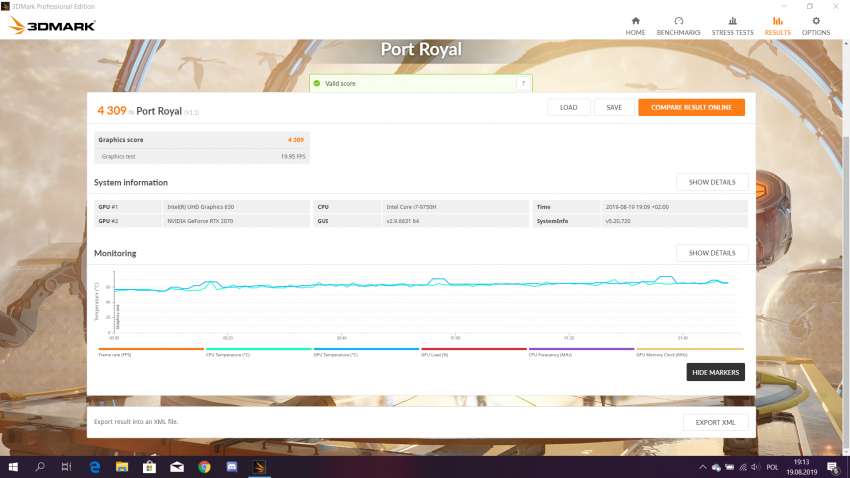850x478 pixels.
Task: Open Stress Tests from the top navigation
Action: [732, 25]
